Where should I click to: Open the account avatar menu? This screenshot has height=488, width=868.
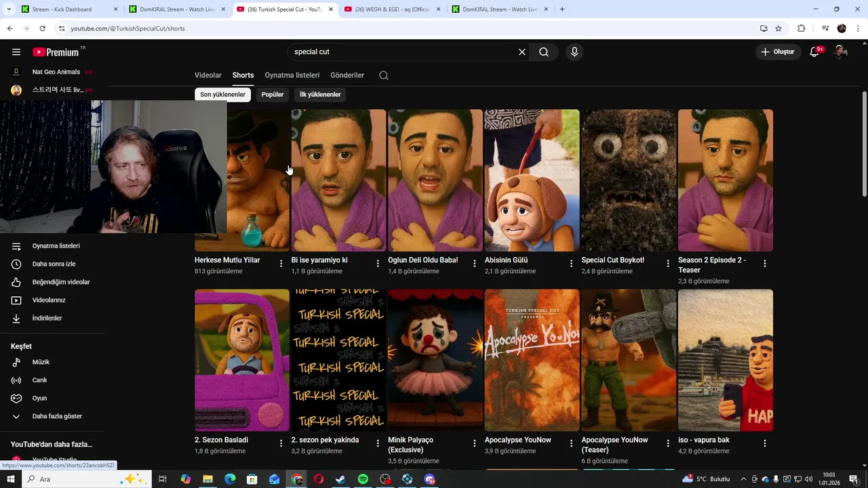click(841, 52)
